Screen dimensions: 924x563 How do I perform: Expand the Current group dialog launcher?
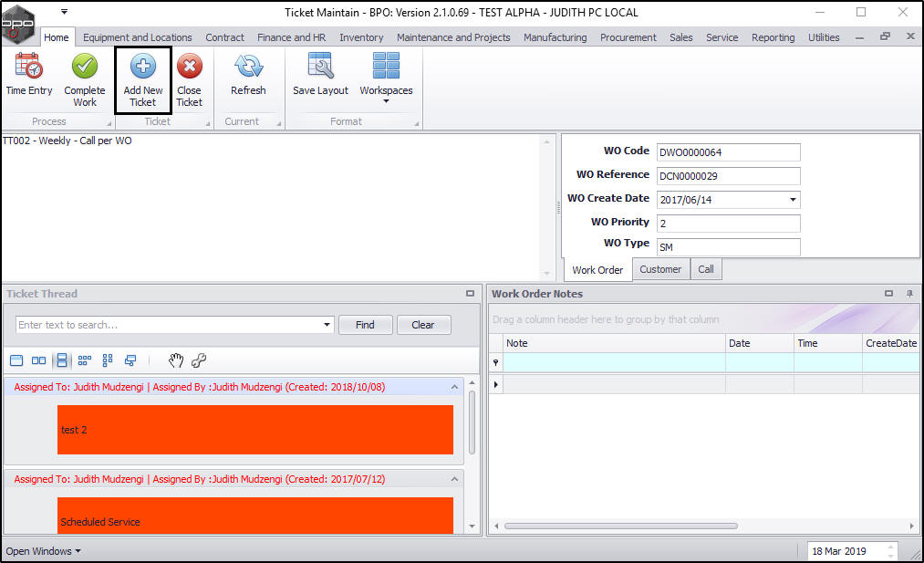pos(279,124)
